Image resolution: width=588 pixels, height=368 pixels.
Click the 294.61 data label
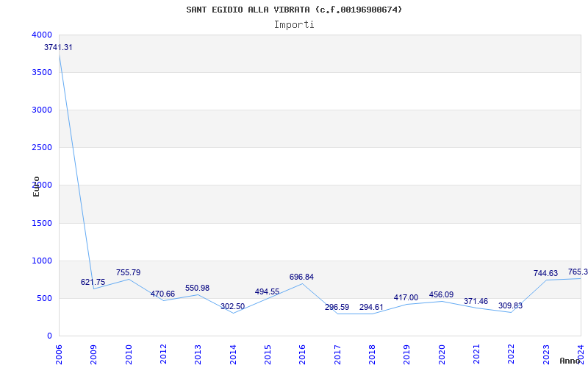371,307
